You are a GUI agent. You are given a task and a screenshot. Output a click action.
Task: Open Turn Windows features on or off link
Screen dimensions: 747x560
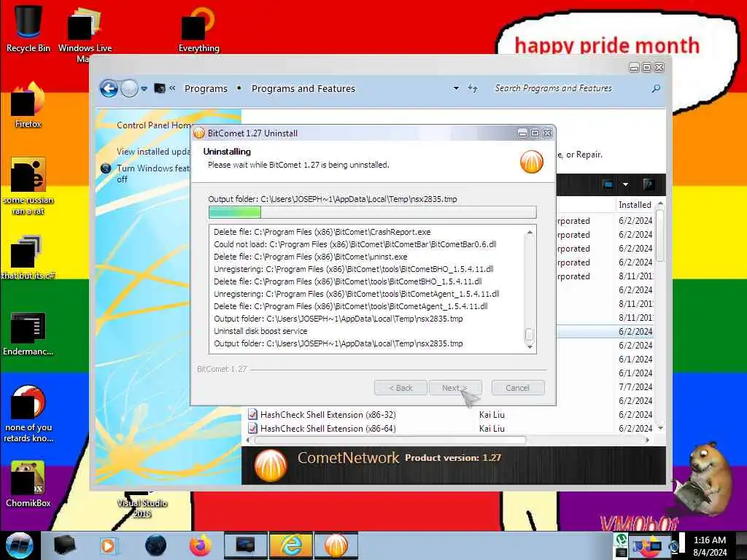coord(152,174)
